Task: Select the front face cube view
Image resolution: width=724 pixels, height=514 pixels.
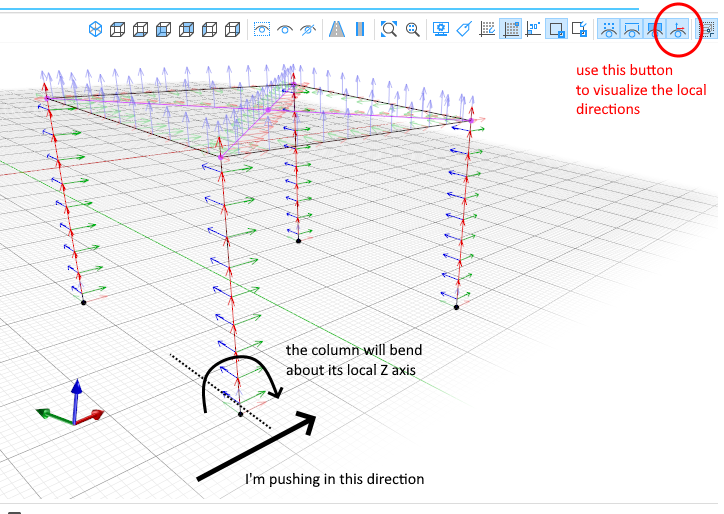Action: pos(163,30)
